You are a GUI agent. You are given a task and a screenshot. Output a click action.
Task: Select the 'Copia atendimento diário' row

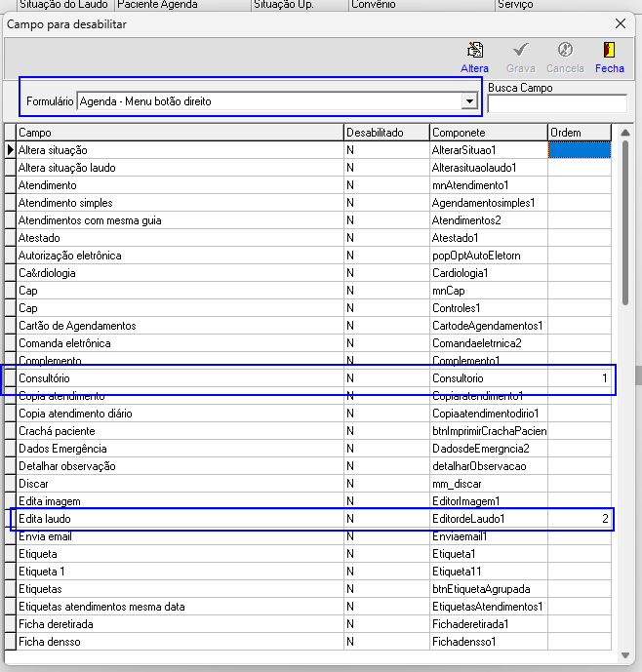coord(307,414)
